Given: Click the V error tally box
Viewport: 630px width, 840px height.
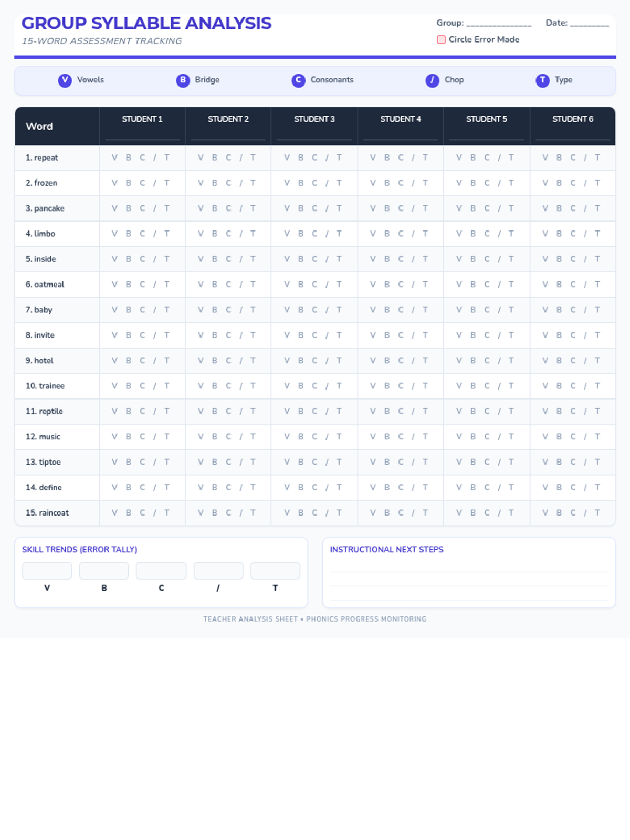Looking at the screenshot, I should tap(47, 571).
